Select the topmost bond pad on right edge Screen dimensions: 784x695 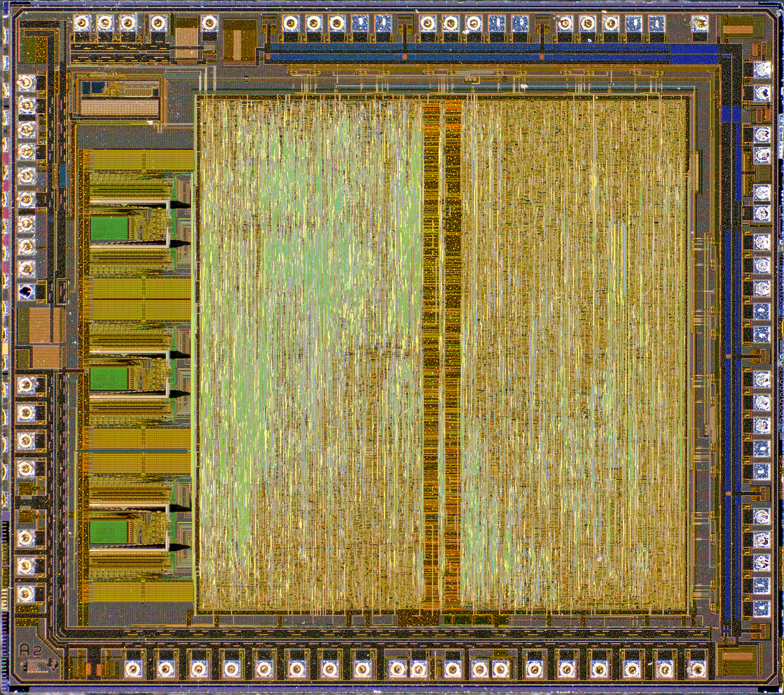tap(761, 70)
